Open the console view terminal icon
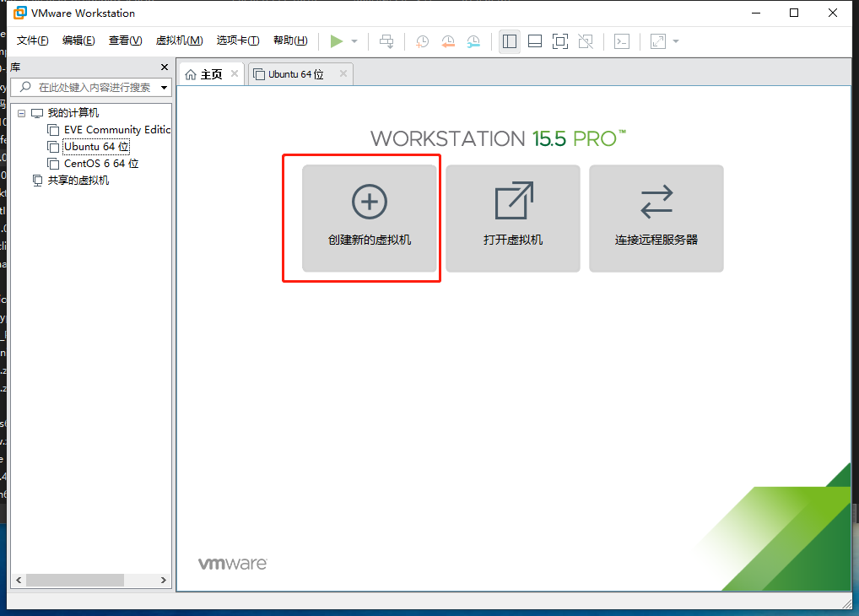859x616 pixels. (622, 41)
